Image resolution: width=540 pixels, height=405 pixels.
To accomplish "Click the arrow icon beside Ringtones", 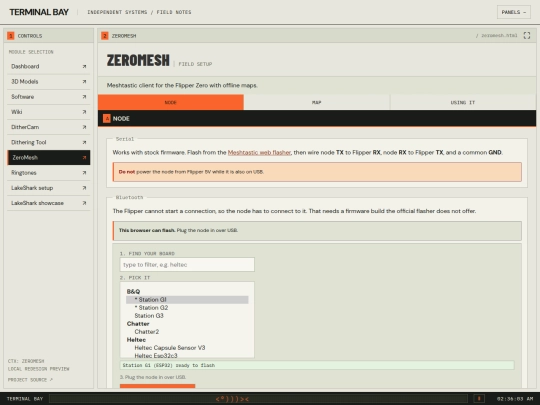I will pos(84,173).
